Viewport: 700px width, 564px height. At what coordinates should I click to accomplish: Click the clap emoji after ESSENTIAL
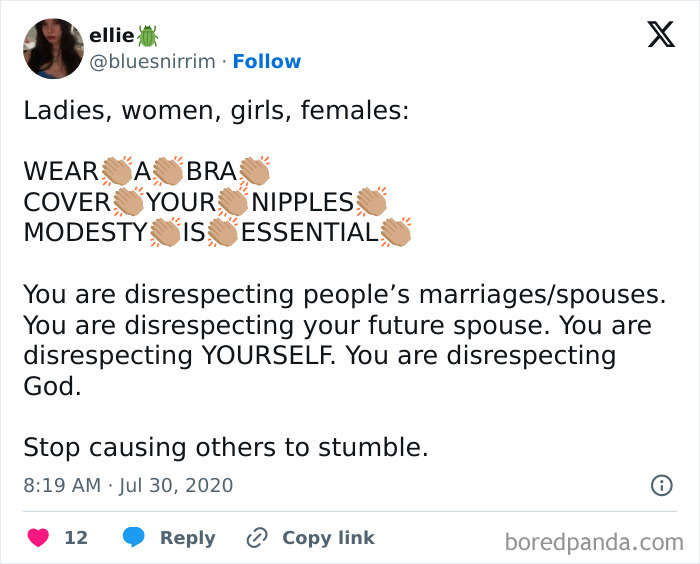(395, 233)
